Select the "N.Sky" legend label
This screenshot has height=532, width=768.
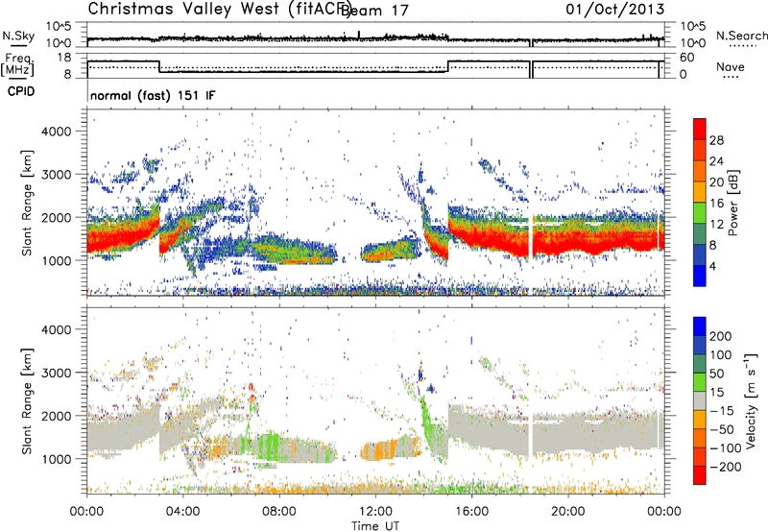coord(18,36)
